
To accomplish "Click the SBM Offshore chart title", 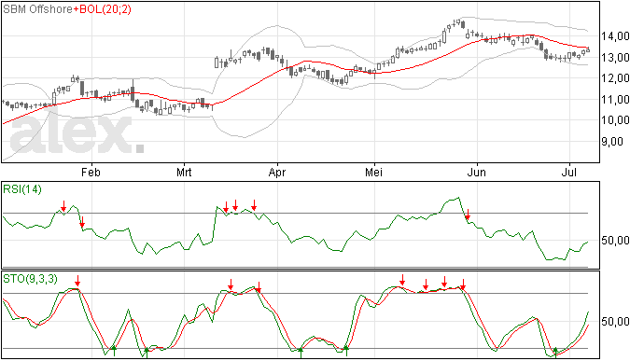I will pyautogui.click(x=37, y=9).
